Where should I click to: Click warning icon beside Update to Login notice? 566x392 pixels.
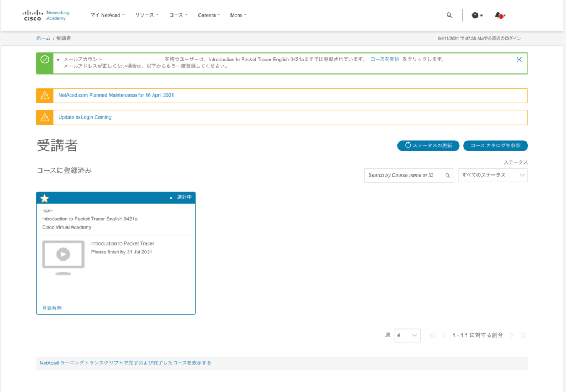(45, 118)
